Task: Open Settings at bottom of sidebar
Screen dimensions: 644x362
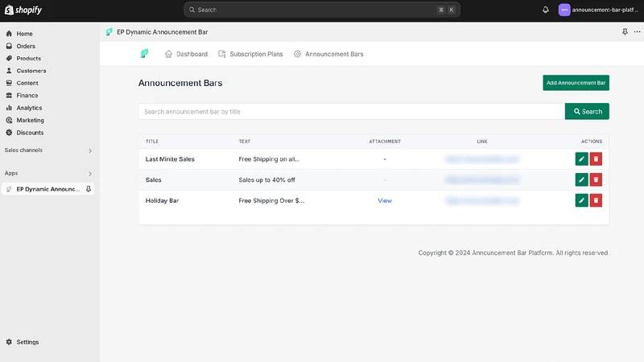Action: click(x=27, y=342)
